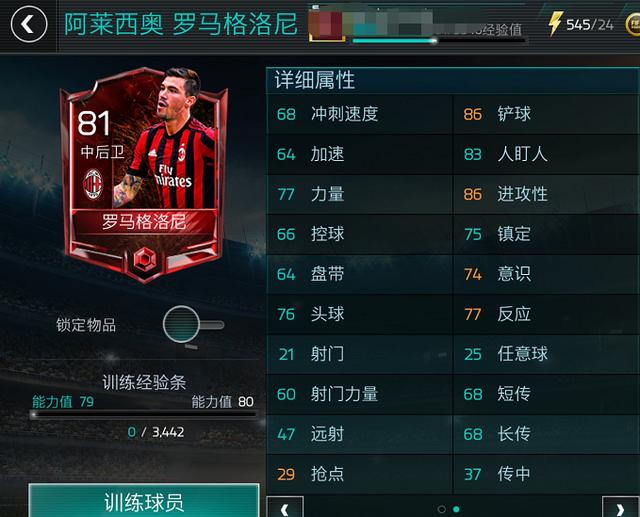Go to previous attributes page arrow
This screenshot has height=517, width=640.
pos(285,507)
